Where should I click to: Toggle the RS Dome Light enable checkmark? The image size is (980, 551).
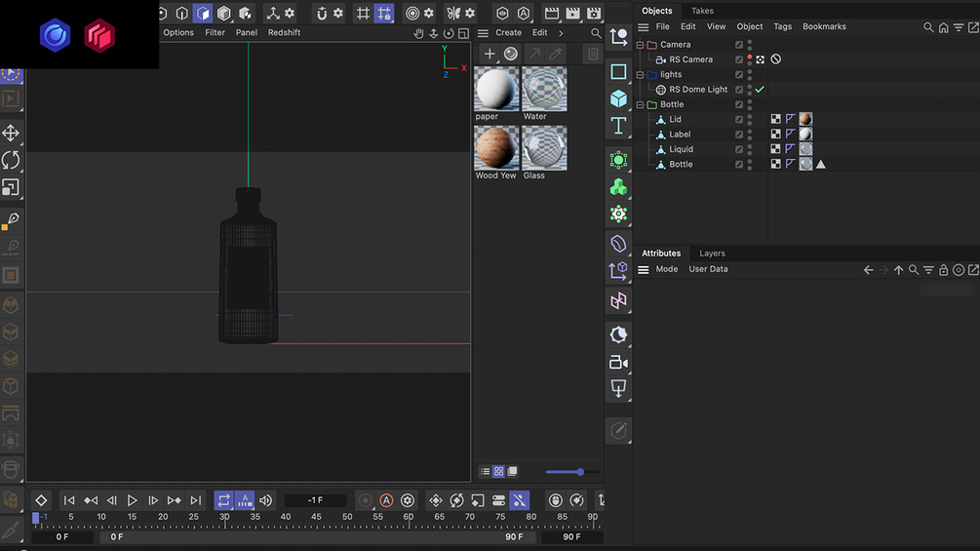(x=760, y=90)
